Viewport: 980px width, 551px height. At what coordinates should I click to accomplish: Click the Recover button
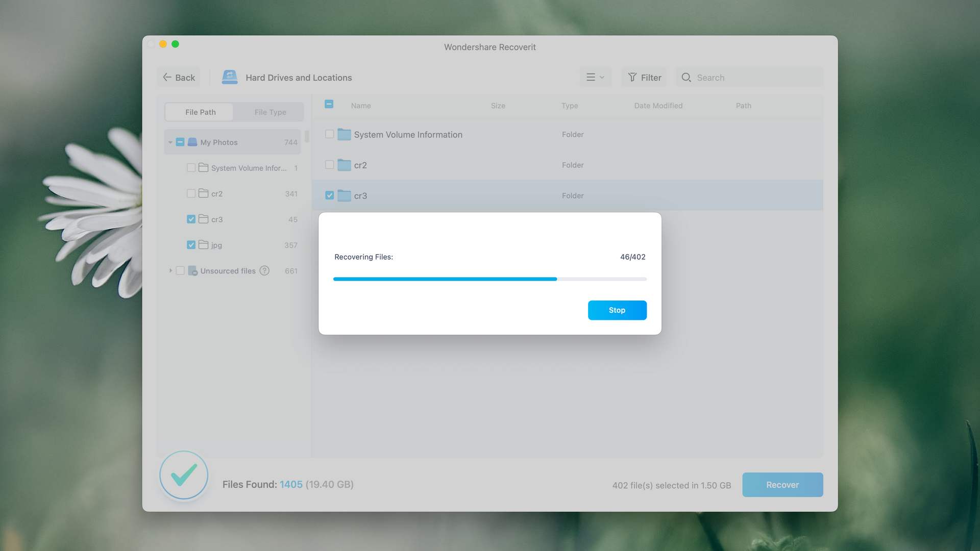click(x=782, y=485)
